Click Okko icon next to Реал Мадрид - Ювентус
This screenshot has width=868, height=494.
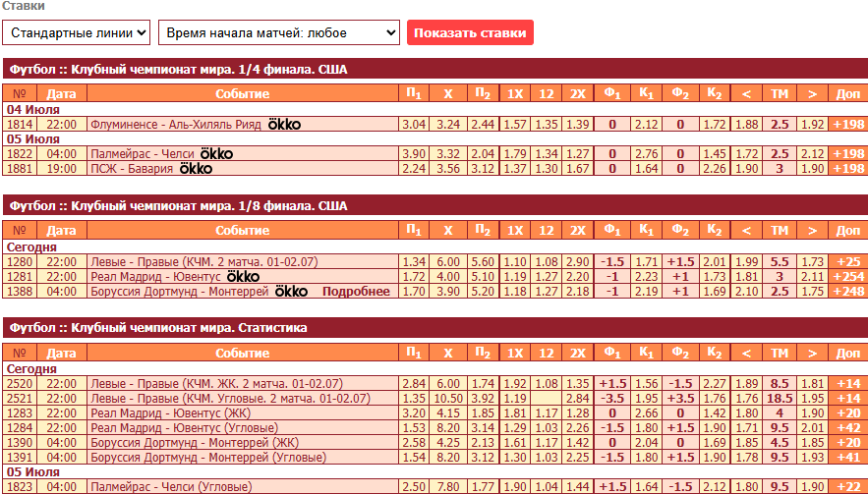(x=244, y=276)
